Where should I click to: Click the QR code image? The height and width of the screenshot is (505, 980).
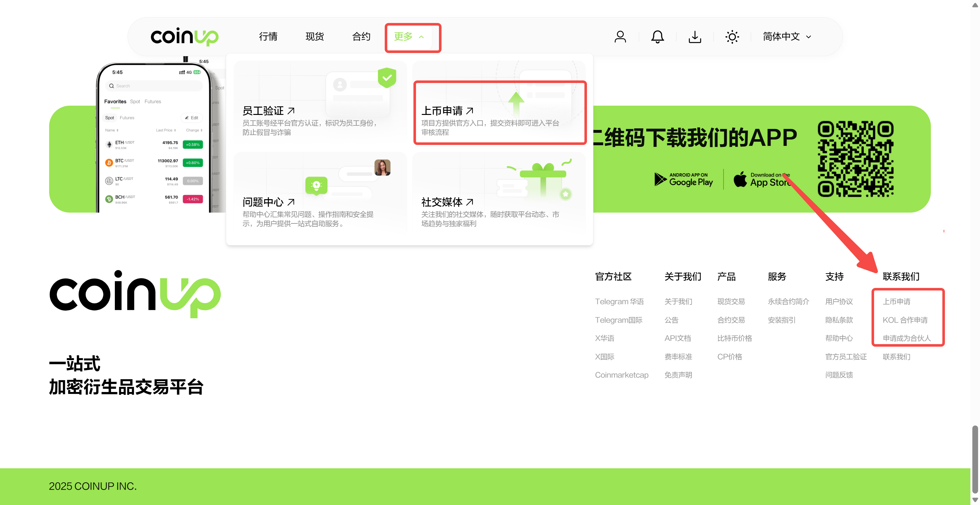[856, 159]
